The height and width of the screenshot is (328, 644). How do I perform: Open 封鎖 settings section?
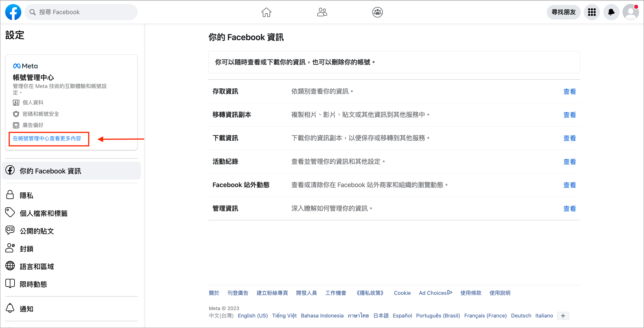pyautogui.click(x=71, y=248)
